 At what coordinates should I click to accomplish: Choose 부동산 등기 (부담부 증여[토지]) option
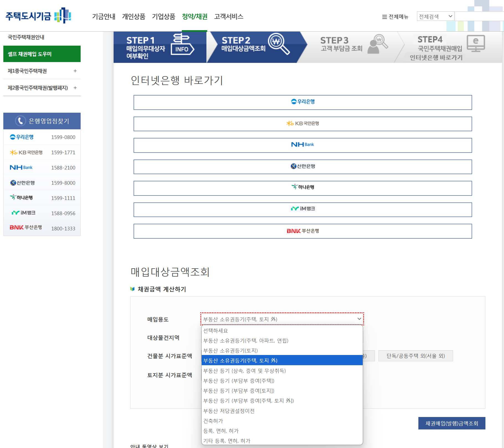[x=282, y=391]
